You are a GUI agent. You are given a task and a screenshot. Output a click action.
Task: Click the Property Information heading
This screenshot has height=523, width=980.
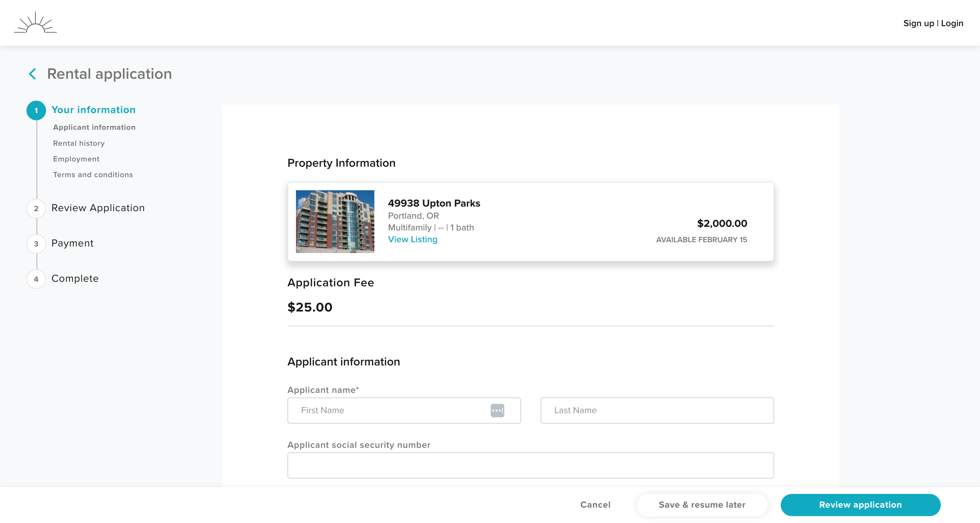coord(341,163)
